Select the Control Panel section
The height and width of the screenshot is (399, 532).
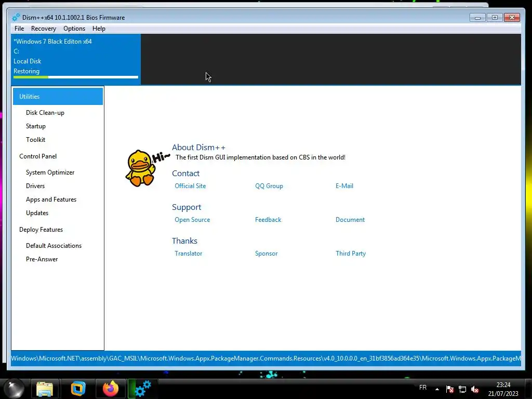point(38,156)
